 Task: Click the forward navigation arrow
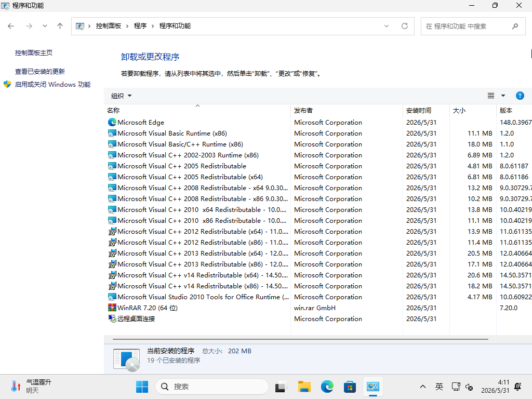[29, 26]
